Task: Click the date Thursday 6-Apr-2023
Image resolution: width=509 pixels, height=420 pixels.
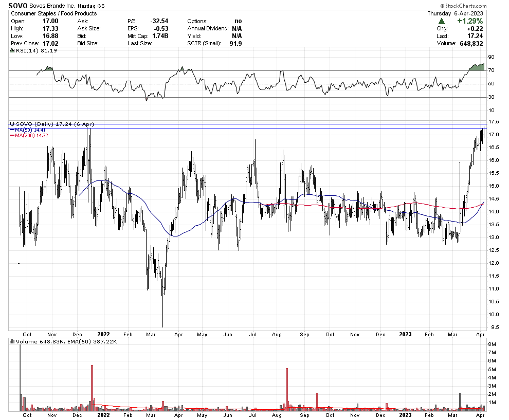Action: coord(455,13)
